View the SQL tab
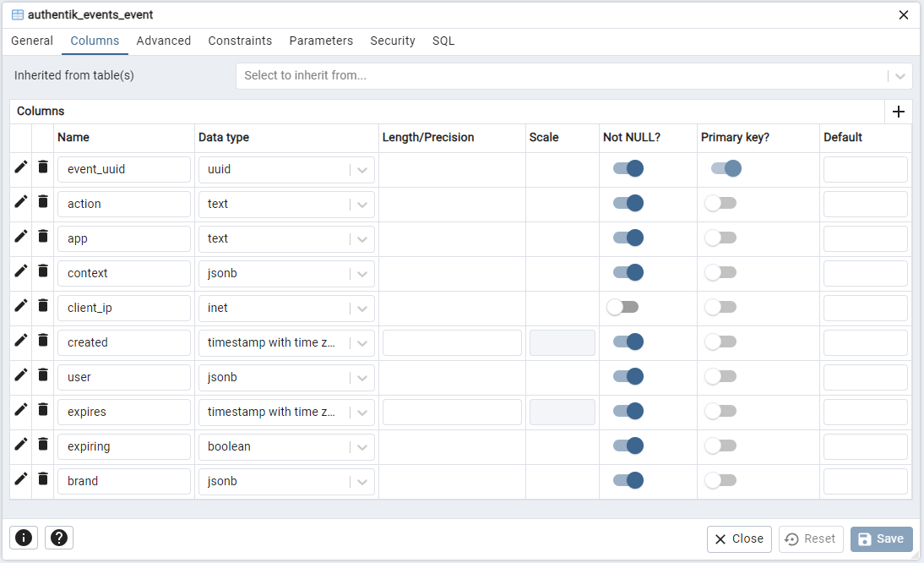This screenshot has height=563, width=924. pyautogui.click(x=443, y=41)
